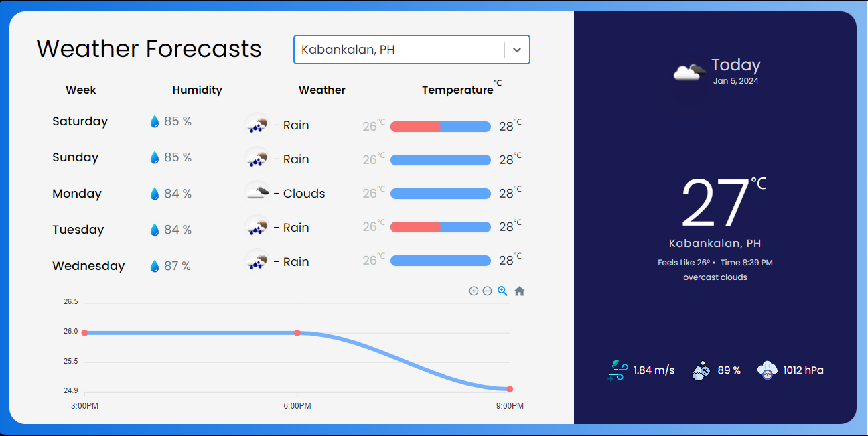
Task: Click the chart zoom out minus icon
Action: tap(488, 291)
